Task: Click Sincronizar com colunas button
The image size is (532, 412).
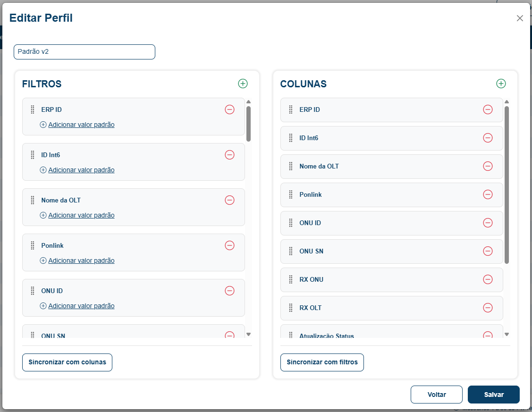Action: (67, 362)
